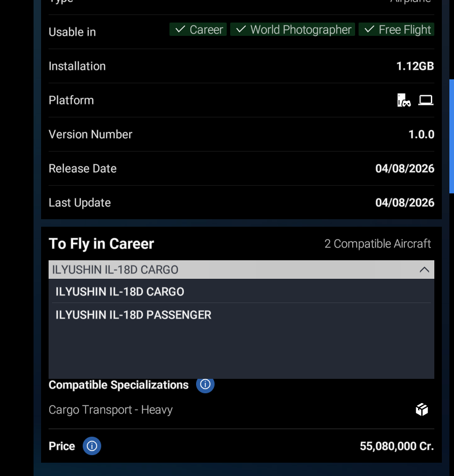Toggle the Career usable-in badge
This screenshot has width=454, height=476.
tap(198, 29)
